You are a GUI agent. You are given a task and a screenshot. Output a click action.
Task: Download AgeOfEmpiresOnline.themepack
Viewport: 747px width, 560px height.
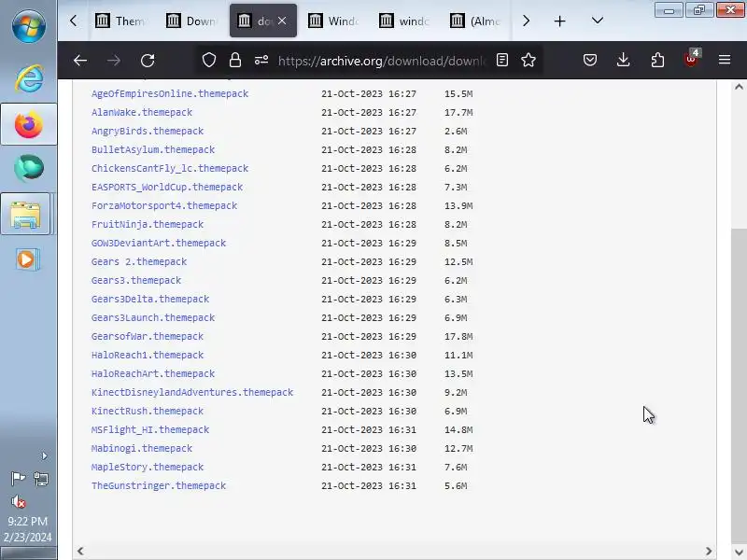[x=170, y=94]
